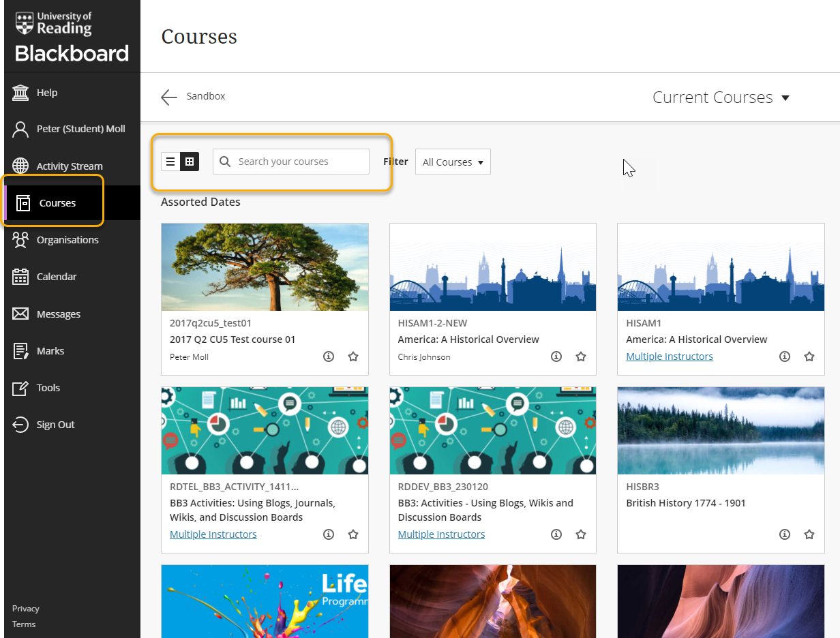Click the Messages envelope icon
The width and height of the screenshot is (840, 638).
20,314
